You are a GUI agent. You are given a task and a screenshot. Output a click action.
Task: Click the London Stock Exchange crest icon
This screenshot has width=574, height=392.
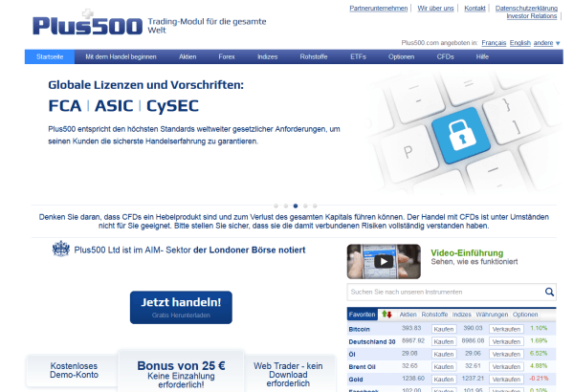pos(61,250)
